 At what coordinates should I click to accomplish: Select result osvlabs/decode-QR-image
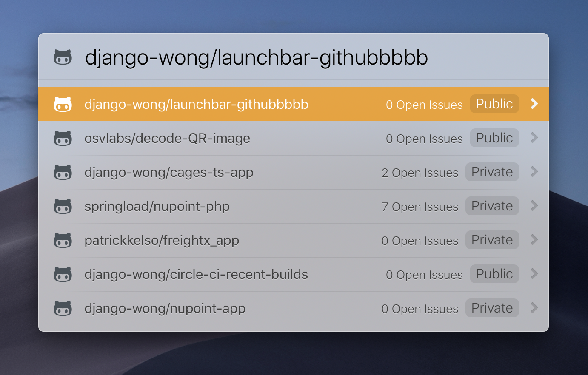[294, 138]
